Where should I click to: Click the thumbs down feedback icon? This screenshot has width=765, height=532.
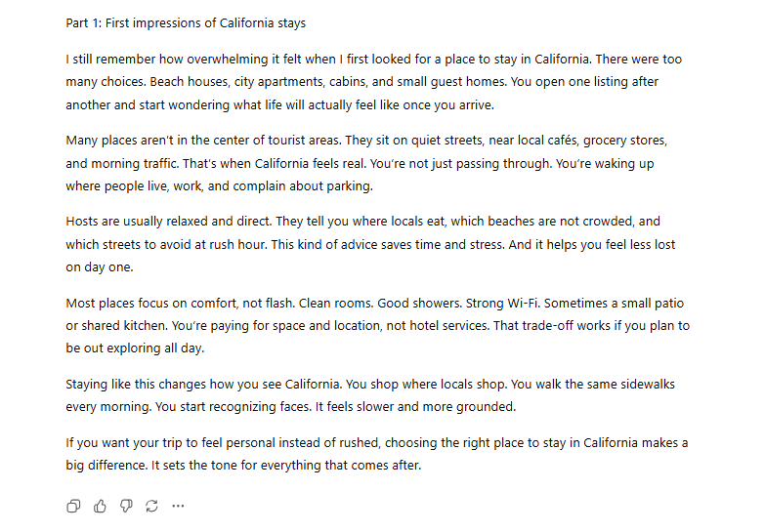click(126, 506)
